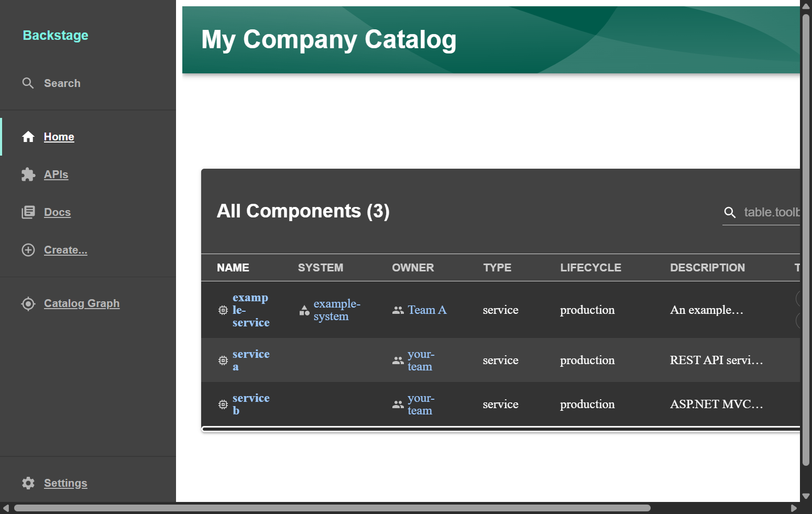
Task: Open Catalog Graph
Action: point(82,303)
